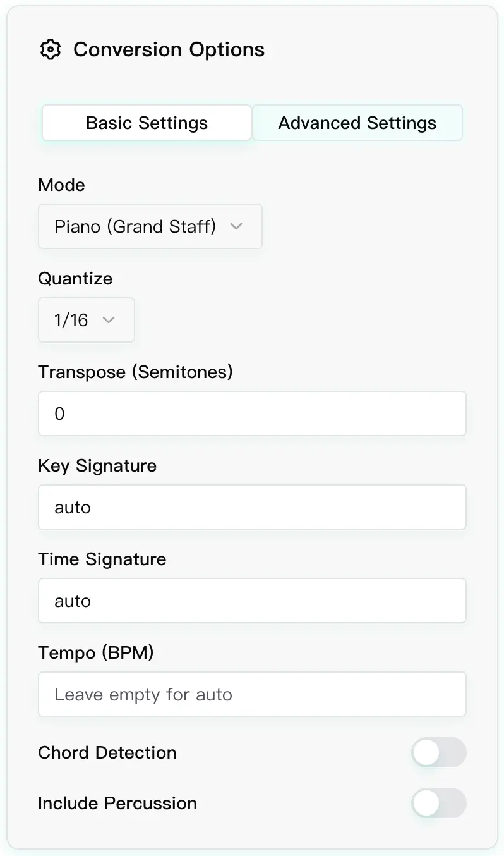Click the Transpose semitones input showing 0
The height and width of the screenshot is (856, 504).
[252, 413]
